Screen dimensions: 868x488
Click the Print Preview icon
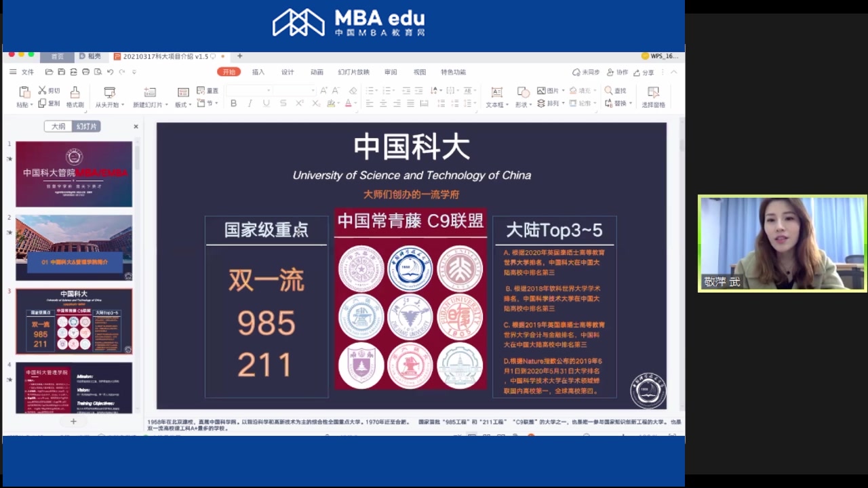98,72
